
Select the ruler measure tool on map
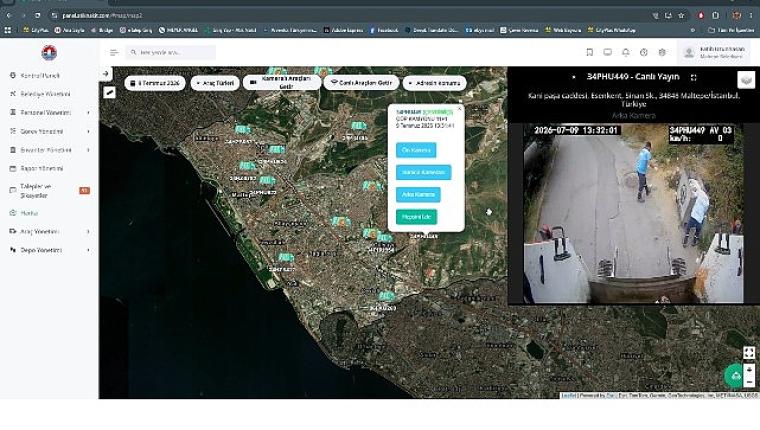click(x=110, y=92)
